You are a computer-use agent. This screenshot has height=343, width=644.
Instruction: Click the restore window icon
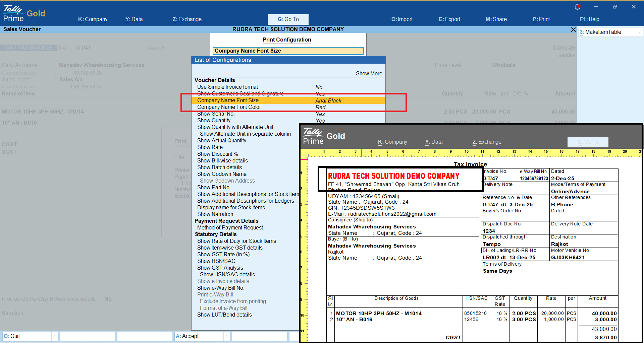pyautogui.click(x=615, y=7)
